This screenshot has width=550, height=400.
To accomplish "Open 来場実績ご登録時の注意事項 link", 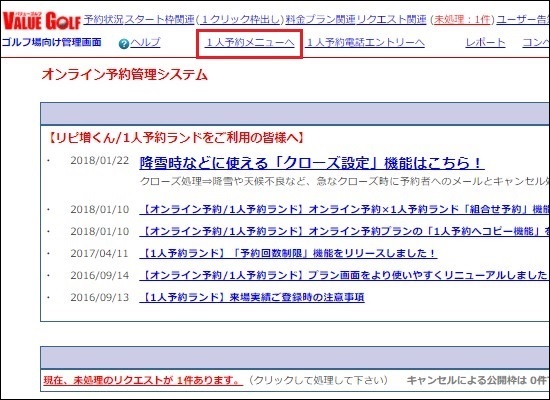I will point(252,297).
